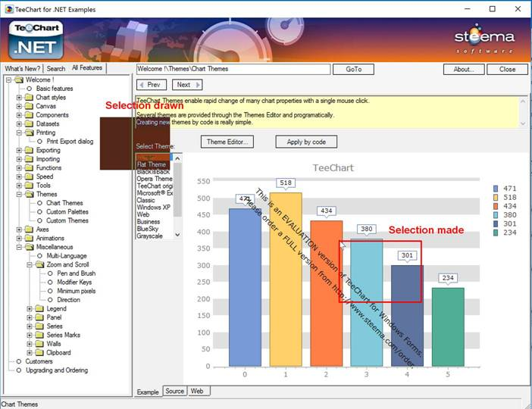Click the Datasets folder icon

point(30,123)
